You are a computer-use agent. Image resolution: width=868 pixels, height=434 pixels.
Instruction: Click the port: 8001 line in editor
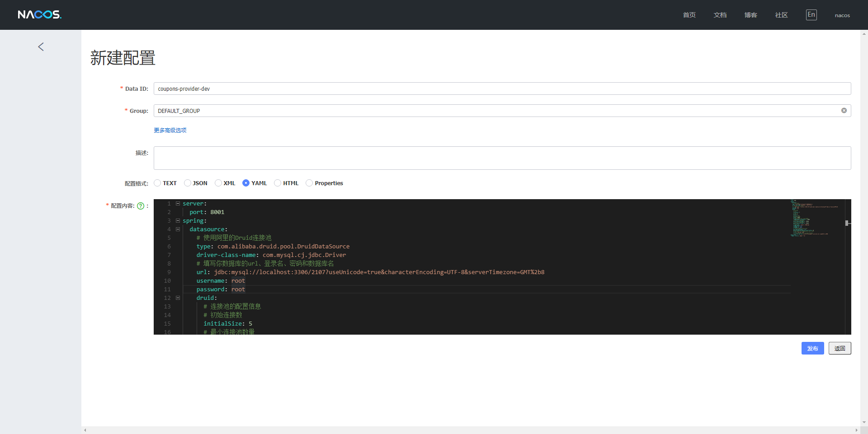[207, 212]
